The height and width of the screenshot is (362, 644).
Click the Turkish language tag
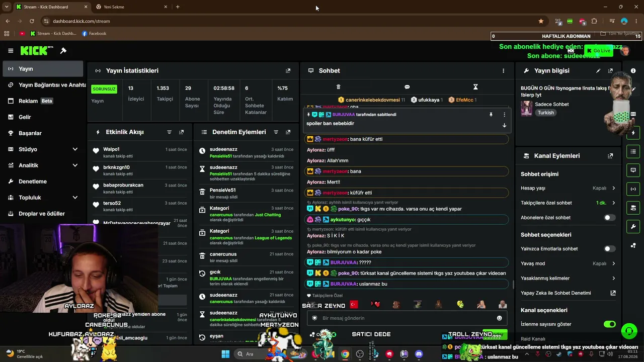[546, 113]
